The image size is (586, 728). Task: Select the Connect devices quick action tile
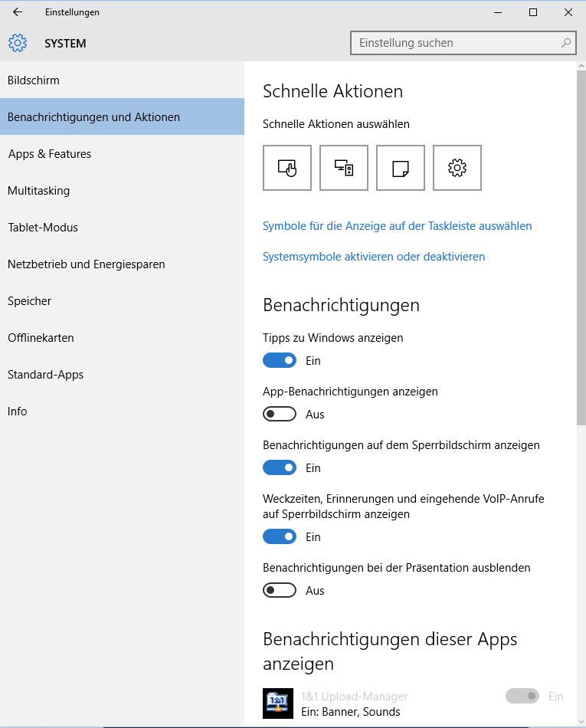click(344, 168)
